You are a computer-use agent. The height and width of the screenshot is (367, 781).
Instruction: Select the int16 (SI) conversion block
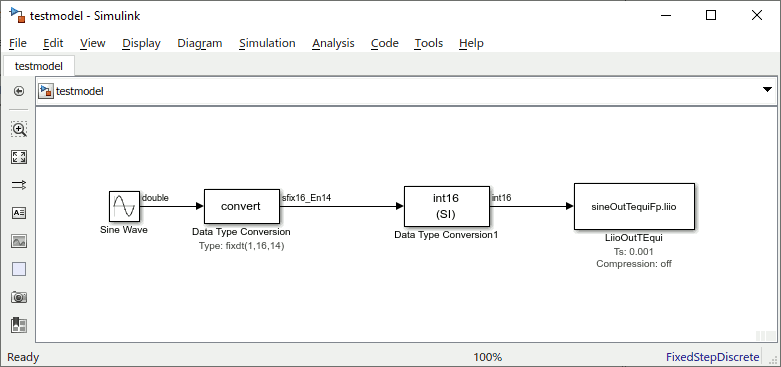pos(447,206)
